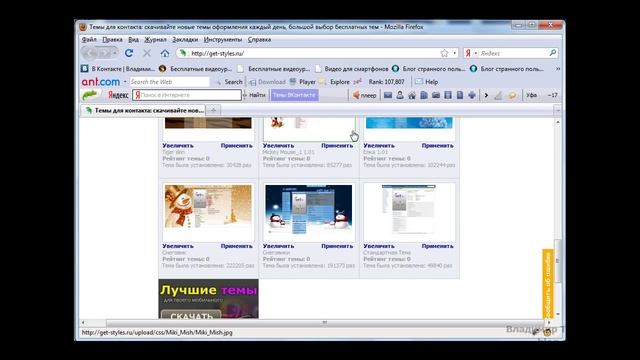
Task: Click 'Лучшие темы' banner Скачать button
Action: point(191,315)
